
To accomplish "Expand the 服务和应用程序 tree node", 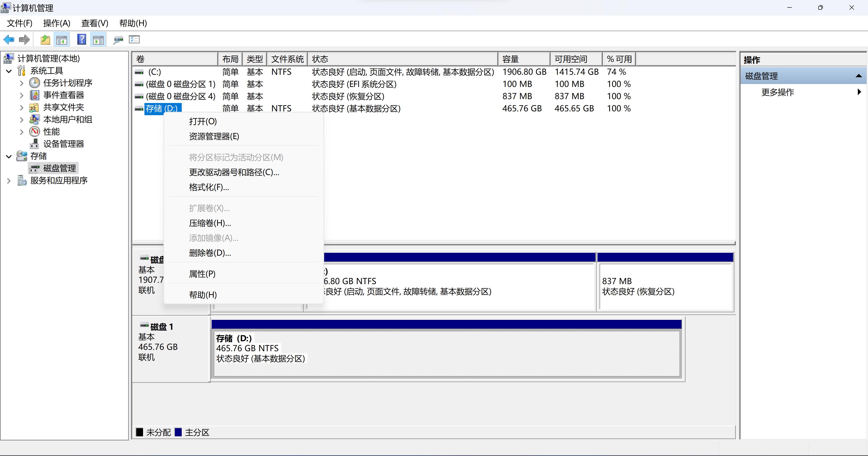I will 9,181.
